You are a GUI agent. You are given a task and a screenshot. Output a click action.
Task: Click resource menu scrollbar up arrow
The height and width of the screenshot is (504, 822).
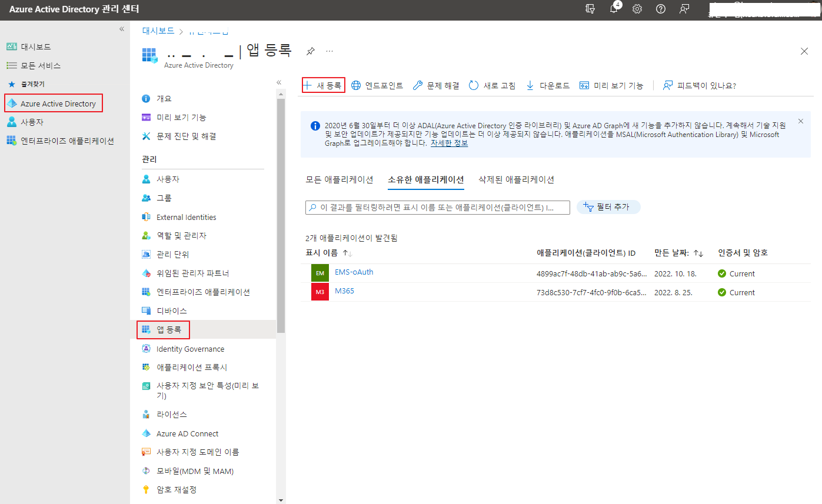tap(281, 94)
